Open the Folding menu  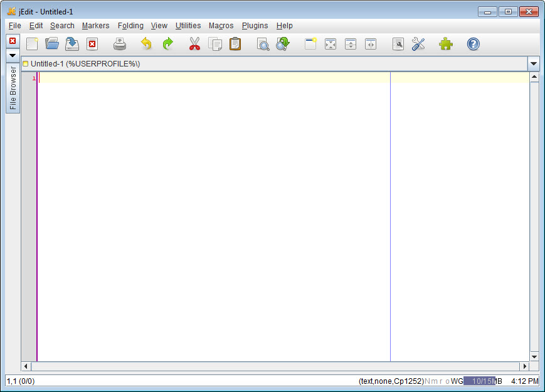pos(130,26)
